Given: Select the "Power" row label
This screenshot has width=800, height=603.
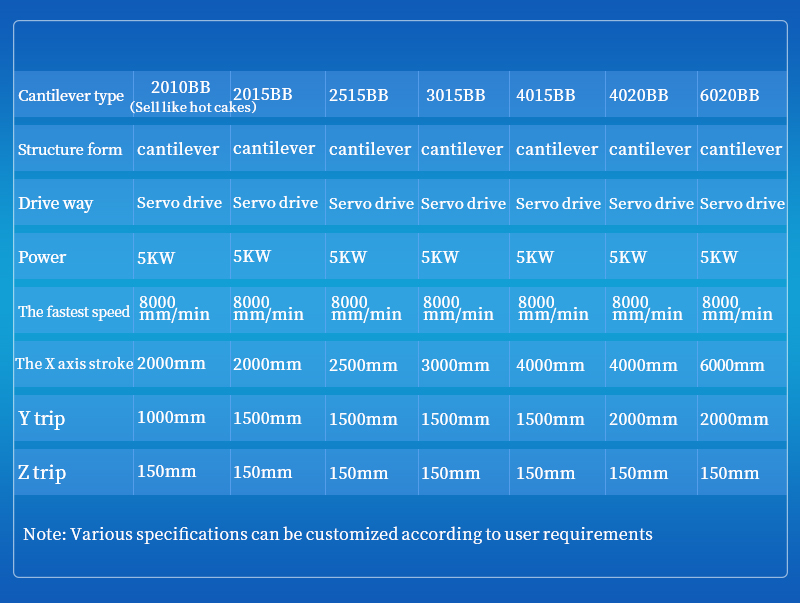Looking at the screenshot, I should [42, 257].
